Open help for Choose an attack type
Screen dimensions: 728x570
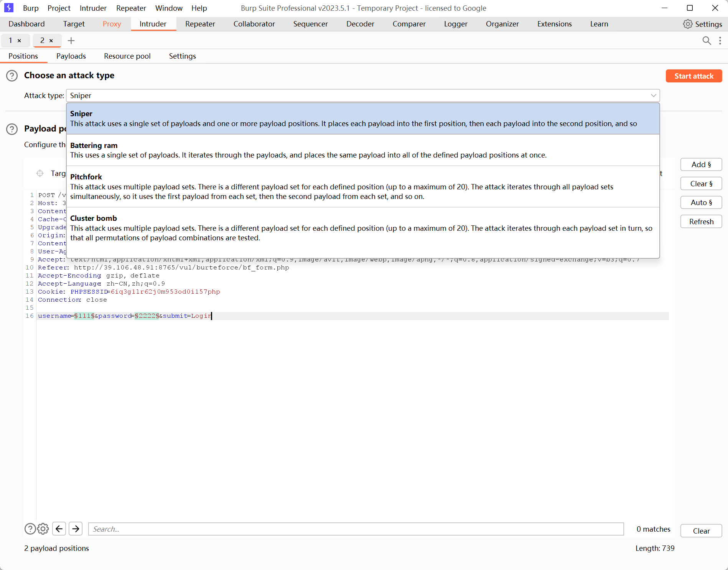pyautogui.click(x=12, y=76)
